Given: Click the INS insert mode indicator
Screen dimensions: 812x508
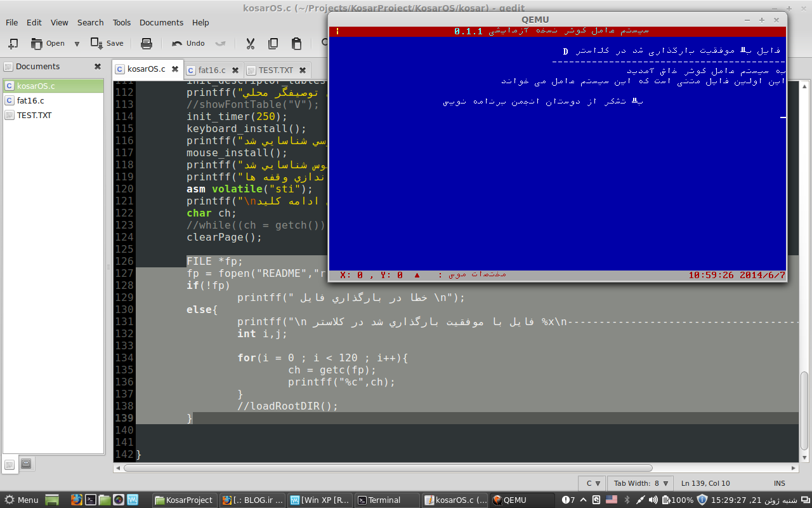Looking at the screenshot, I should point(779,483).
